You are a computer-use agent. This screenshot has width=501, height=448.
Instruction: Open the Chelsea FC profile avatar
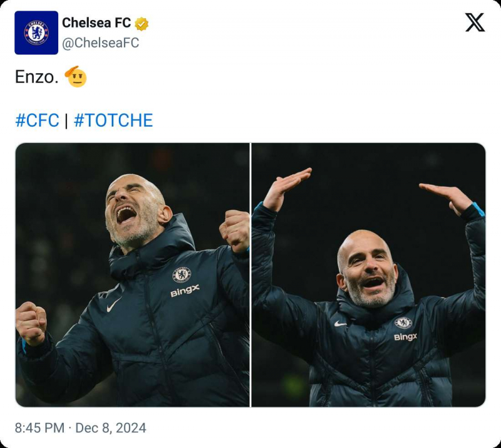tap(36, 33)
